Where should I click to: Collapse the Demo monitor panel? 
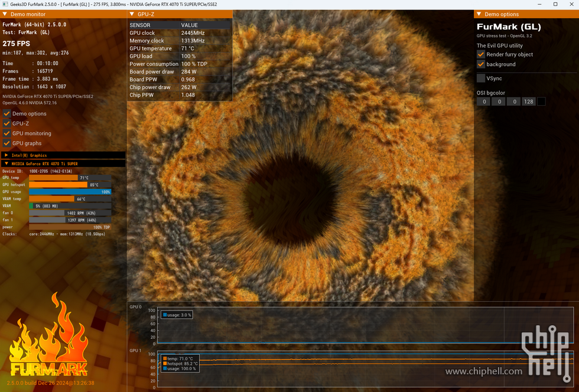(5, 14)
